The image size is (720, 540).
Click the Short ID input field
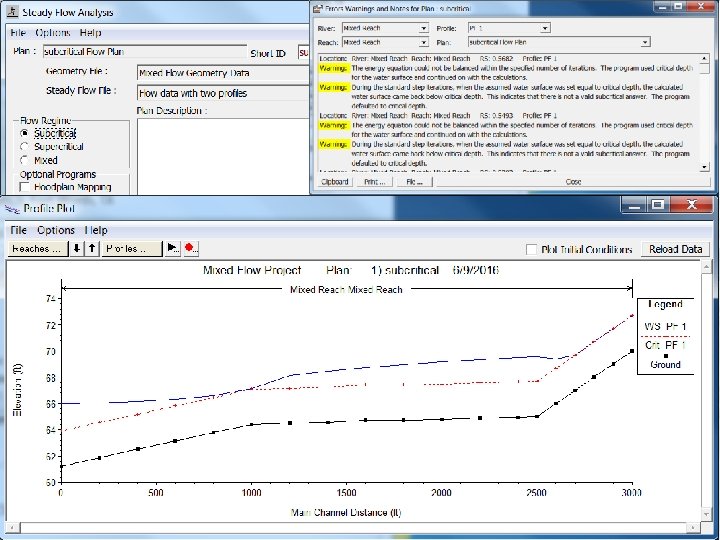click(x=304, y=52)
